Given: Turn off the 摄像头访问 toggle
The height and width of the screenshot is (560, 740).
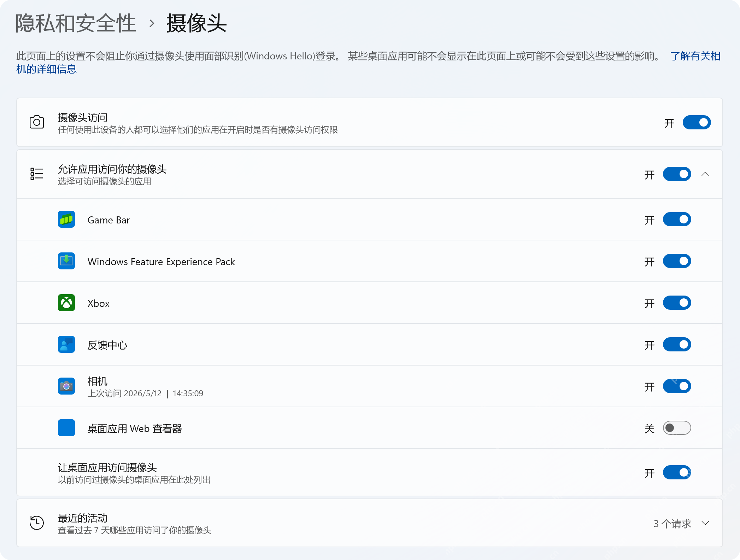Looking at the screenshot, I should point(697,122).
